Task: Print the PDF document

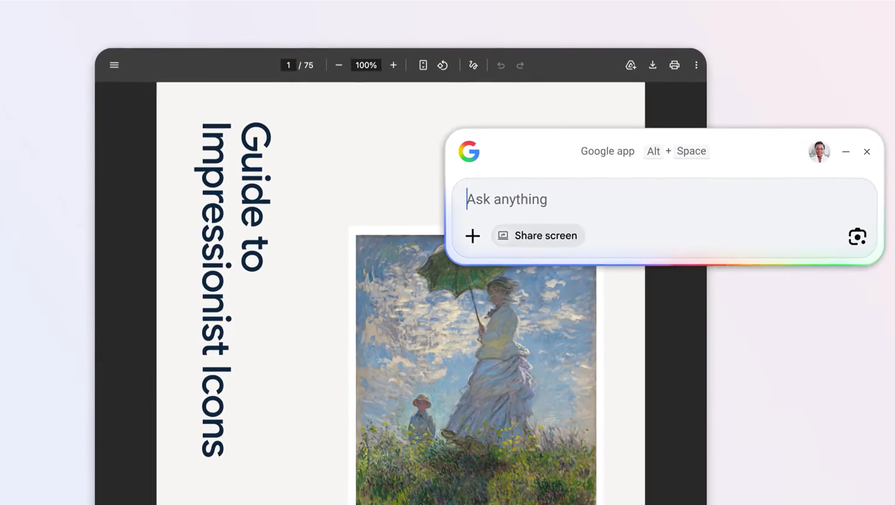Action: (x=674, y=65)
